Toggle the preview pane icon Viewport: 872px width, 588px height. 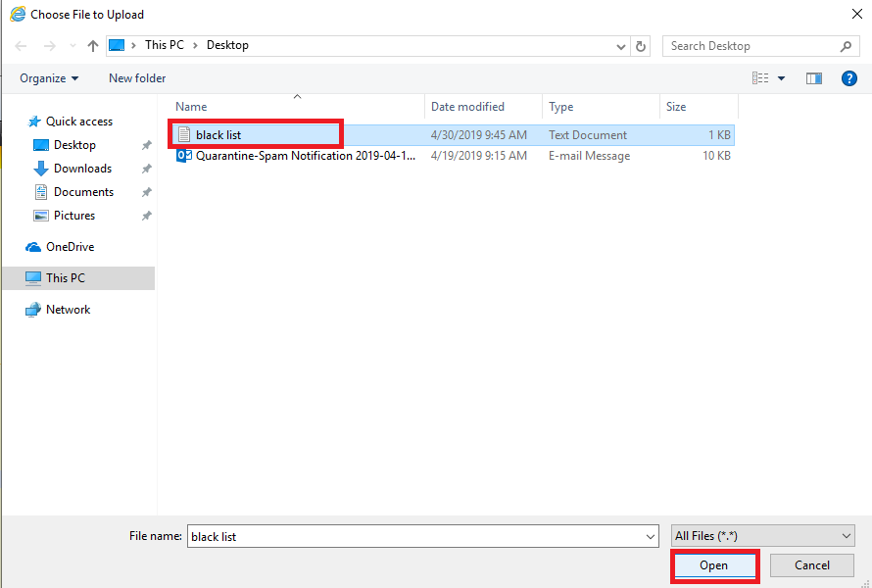coord(813,78)
